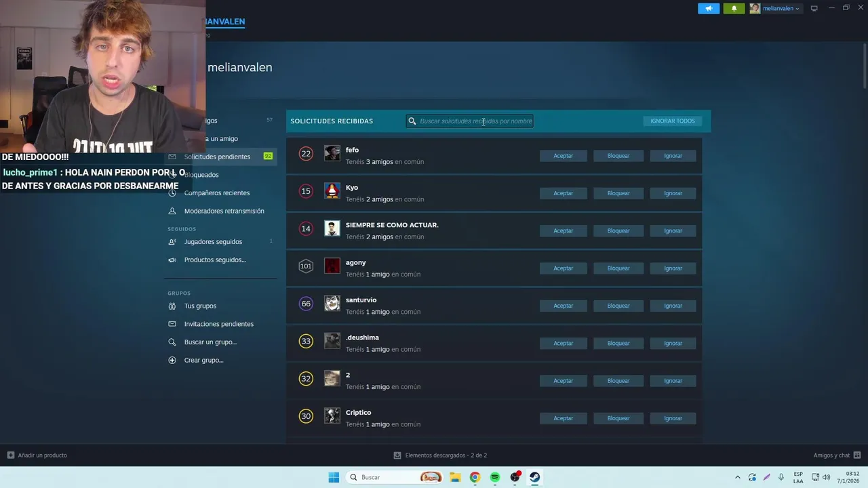
Task: Click fefo's level 22 badge
Action: point(306,154)
